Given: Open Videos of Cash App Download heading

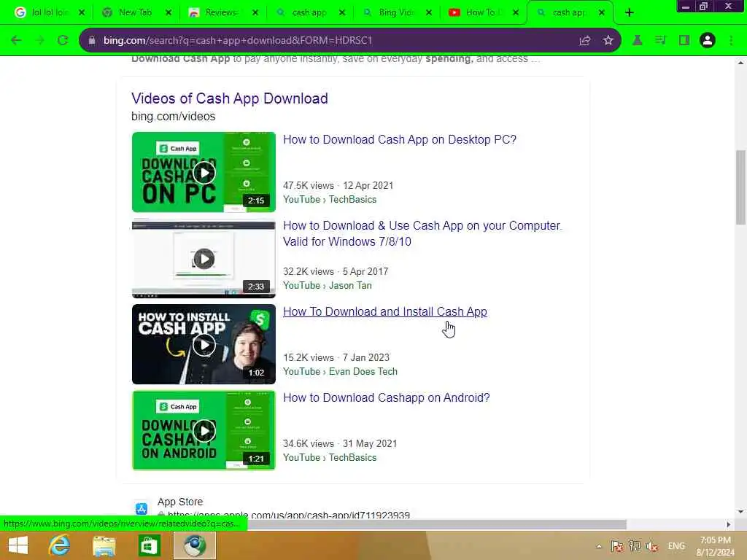Looking at the screenshot, I should click(x=230, y=98).
